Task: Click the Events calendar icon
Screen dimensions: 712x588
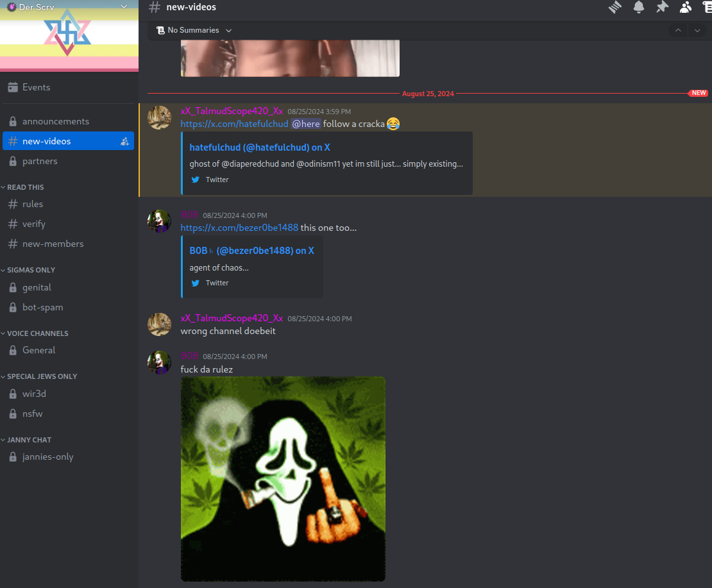Action: 13,87
